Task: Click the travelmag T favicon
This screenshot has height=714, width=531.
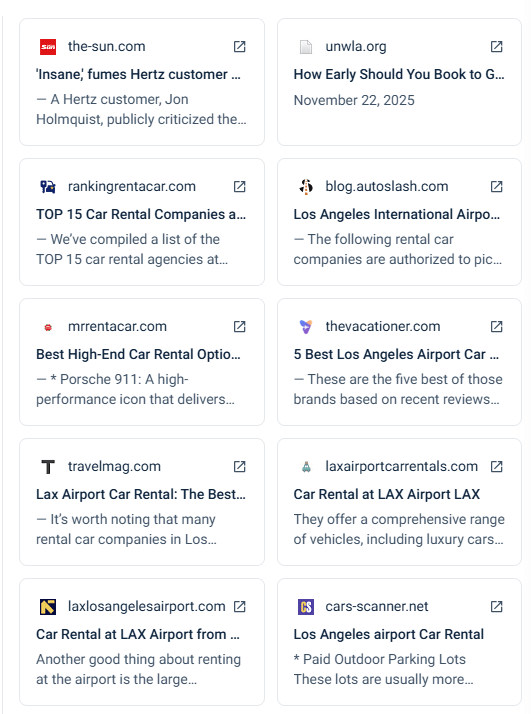Action: point(48,467)
